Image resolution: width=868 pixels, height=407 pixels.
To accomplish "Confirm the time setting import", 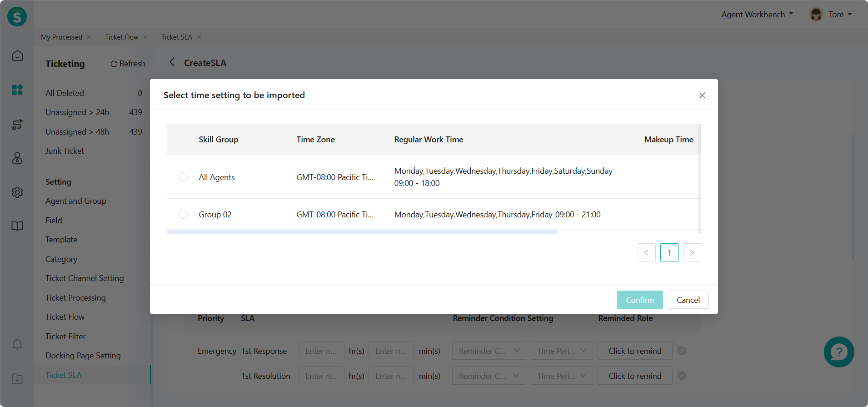I will tap(640, 300).
